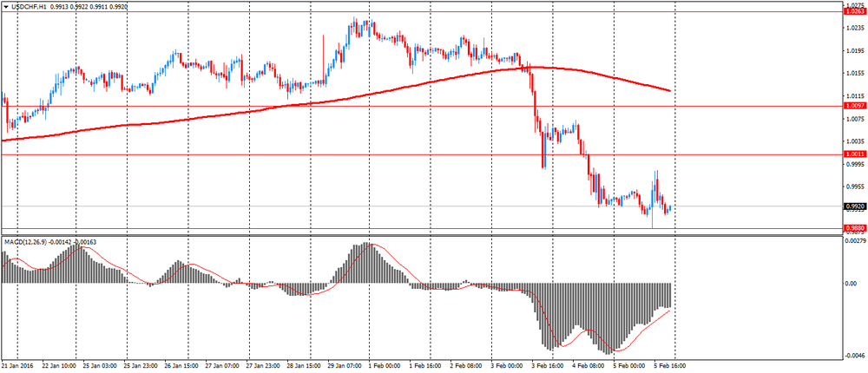Click the 0.00 MACD zero level label
This screenshot has height=373, width=868.
tap(852, 284)
